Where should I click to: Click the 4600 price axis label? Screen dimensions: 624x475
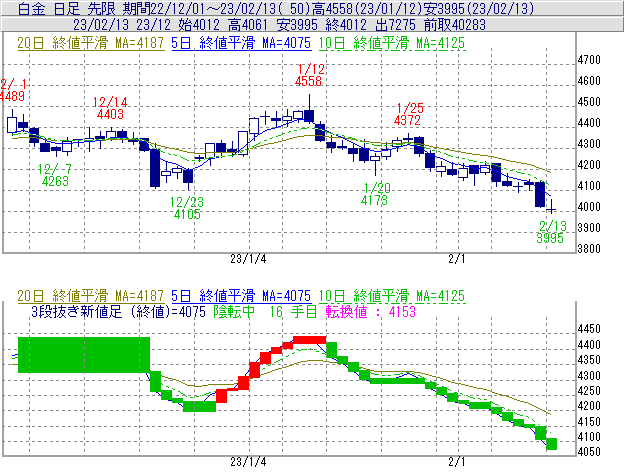pos(589,81)
